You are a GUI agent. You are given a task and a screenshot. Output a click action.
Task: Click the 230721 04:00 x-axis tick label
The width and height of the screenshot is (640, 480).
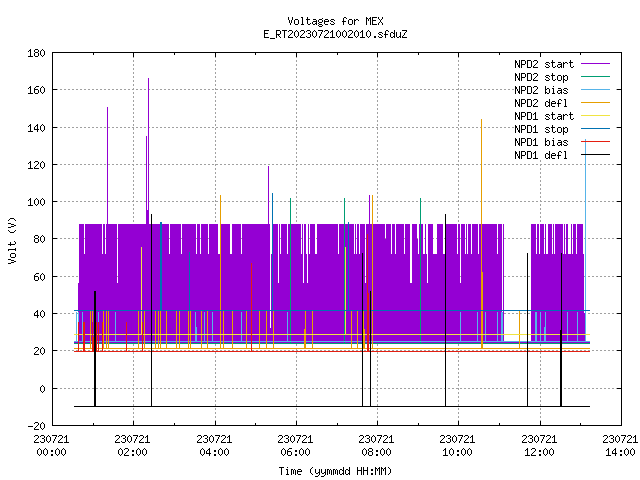[x=214, y=445]
